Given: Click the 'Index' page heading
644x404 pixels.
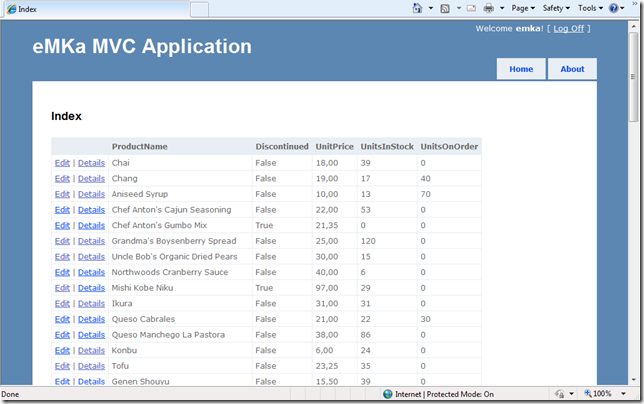Looking at the screenshot, I should 66,116.
